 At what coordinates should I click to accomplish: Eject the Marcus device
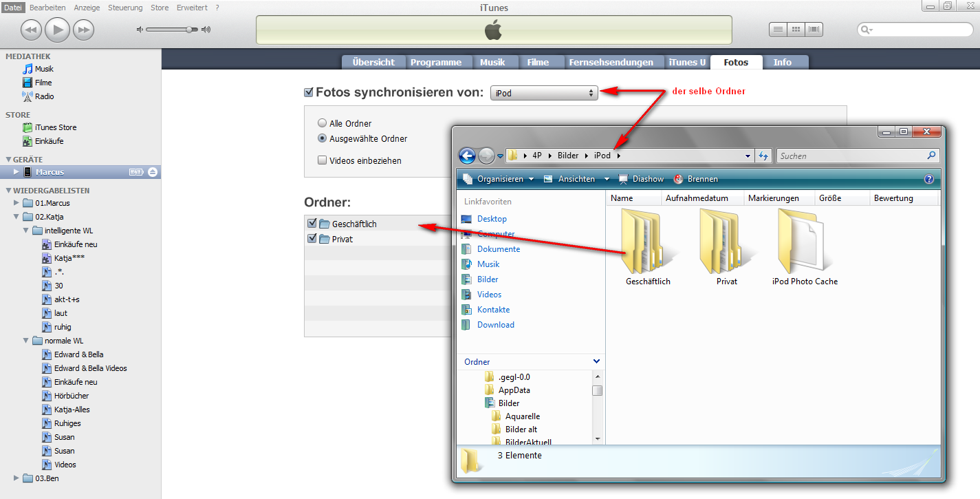coord(153,172)
